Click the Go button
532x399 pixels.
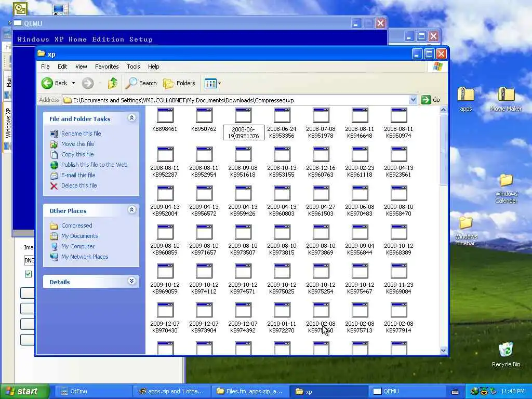pos(431,100)
